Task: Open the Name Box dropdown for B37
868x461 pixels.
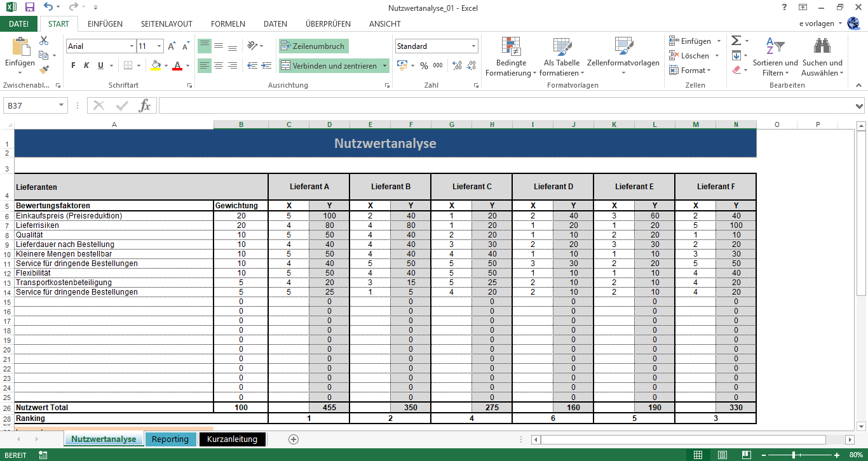Action: pyautogui.click(x=62, y=105)
